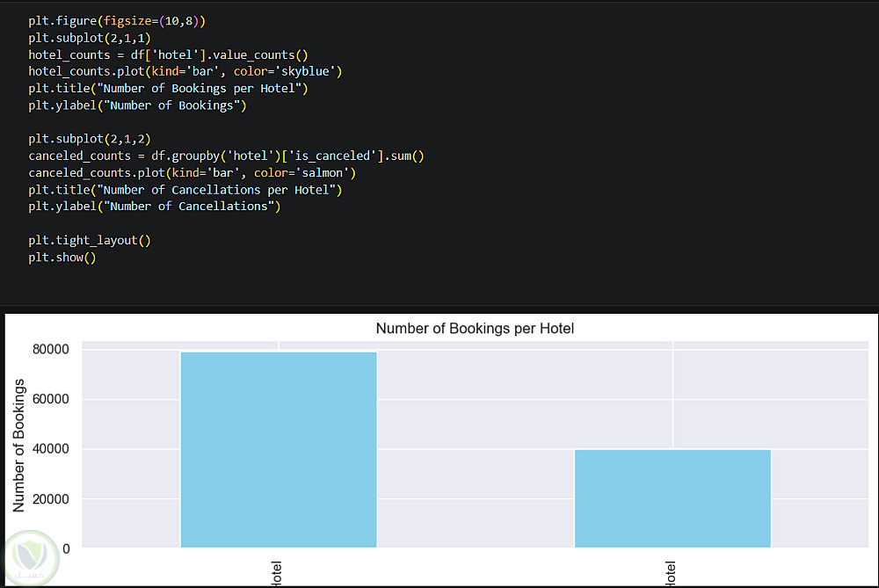
Task: Click the canceled_counts groupby assignment line
Action: tap(226, 156)
